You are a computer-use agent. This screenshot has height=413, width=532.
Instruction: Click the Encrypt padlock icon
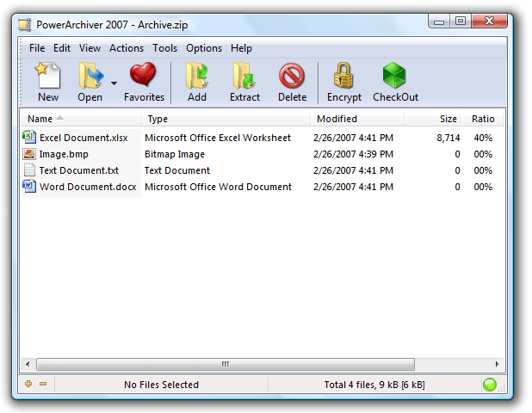pyautogui.click(x=343, y=75)
